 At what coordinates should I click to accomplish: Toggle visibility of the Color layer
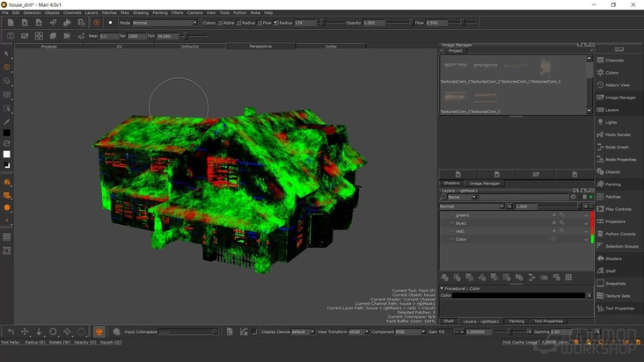[451, 239]
